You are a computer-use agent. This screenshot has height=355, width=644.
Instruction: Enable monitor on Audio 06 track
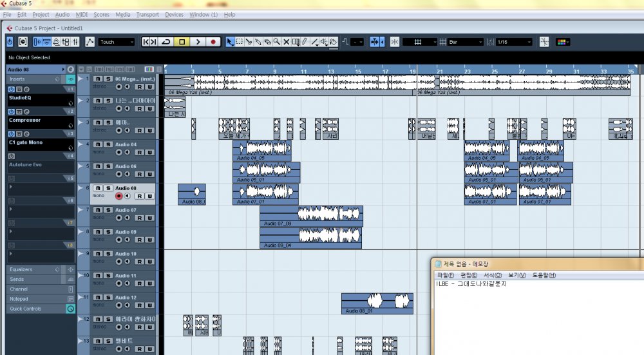coord(128,174)
